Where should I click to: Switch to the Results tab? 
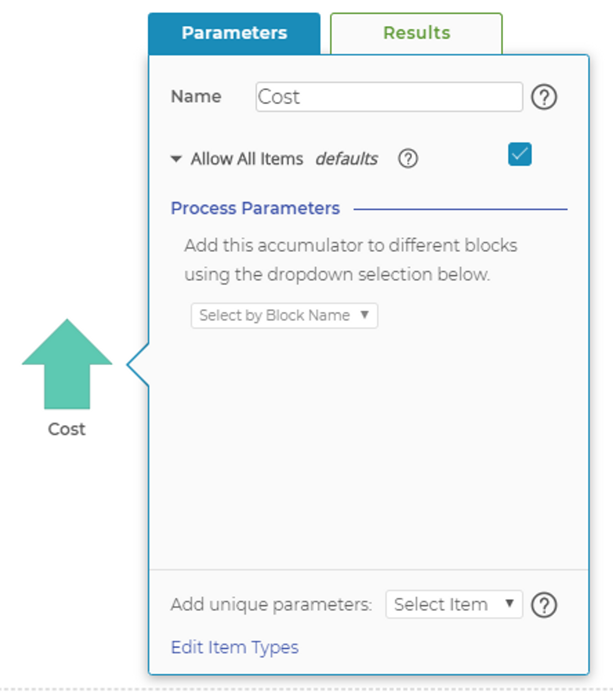(x=416, y=34)
